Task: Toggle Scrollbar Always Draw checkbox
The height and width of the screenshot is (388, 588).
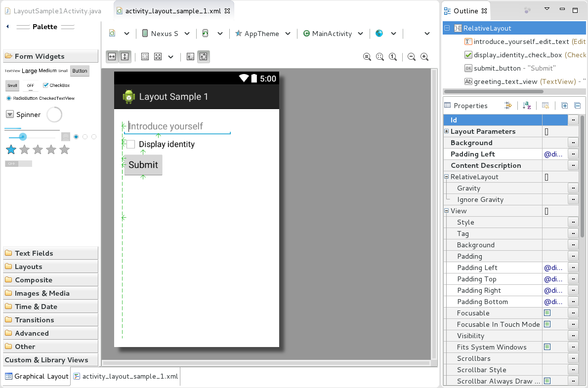Action: click(x=547, y=381)
